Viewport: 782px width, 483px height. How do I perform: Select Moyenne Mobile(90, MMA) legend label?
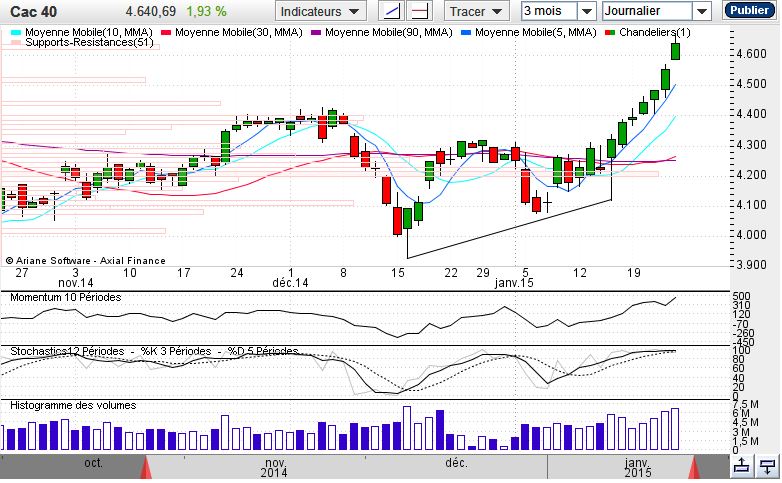pos(389,32)
